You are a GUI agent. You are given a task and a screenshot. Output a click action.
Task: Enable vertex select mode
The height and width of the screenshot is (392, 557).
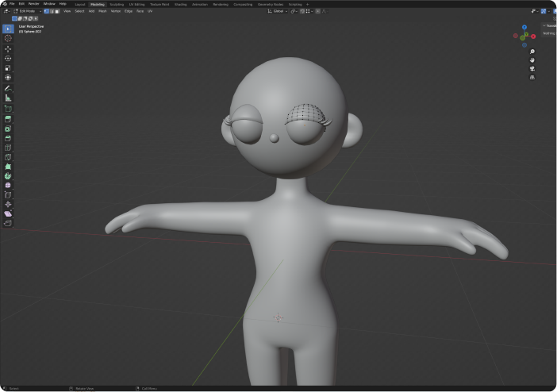(x=46, y=11)
